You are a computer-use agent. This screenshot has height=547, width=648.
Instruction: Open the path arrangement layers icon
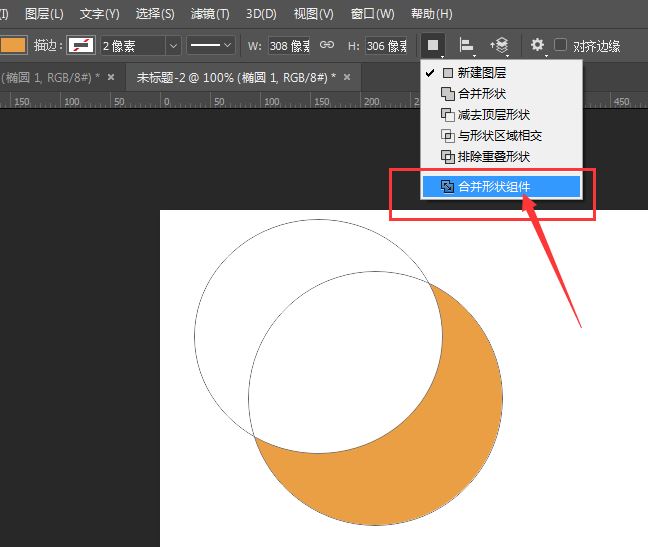pyautogui.click(x=499, y=45)
